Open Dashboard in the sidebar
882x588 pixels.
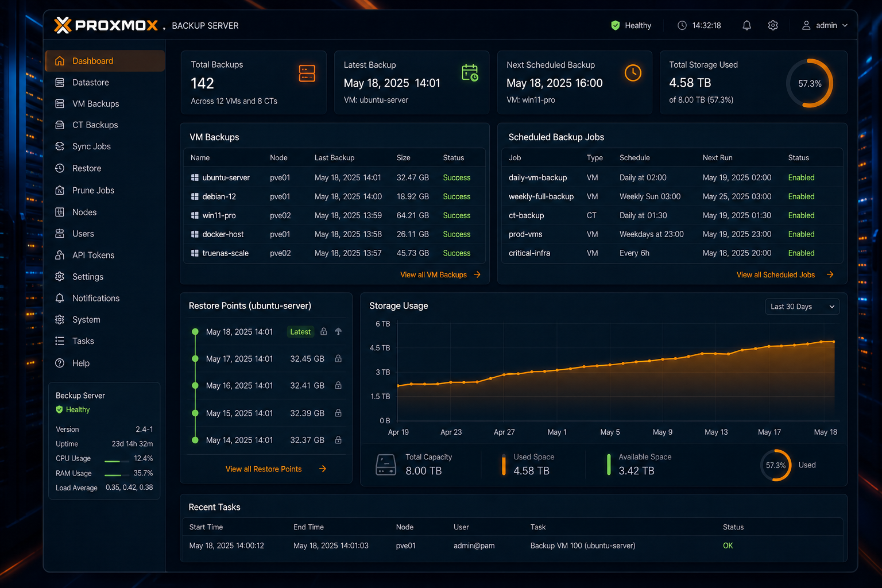105,61
